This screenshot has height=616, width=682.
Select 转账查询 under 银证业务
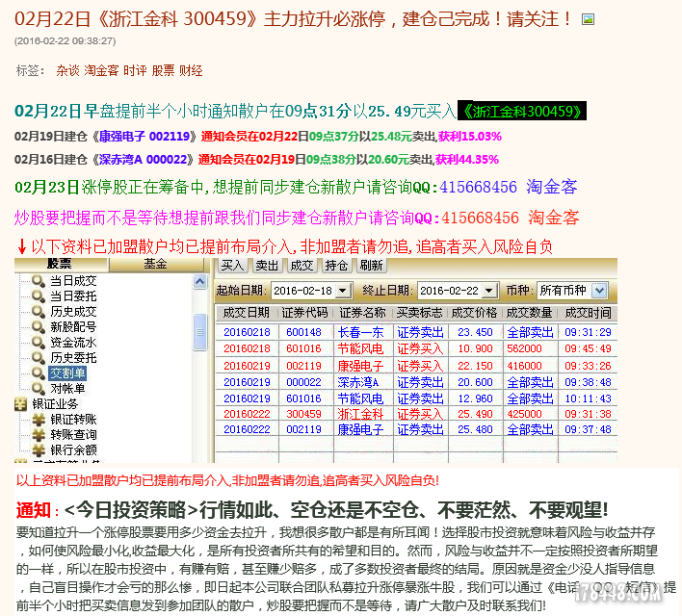point(73,435)
